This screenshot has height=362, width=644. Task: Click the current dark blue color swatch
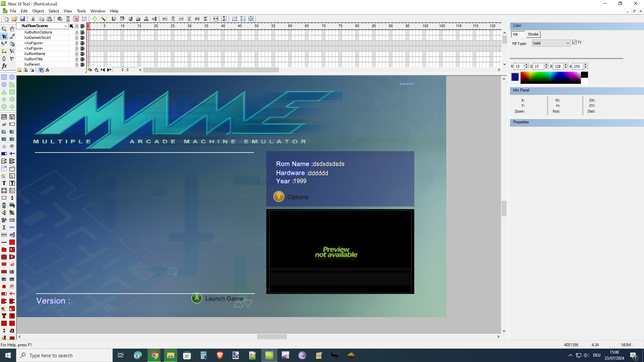[515, 77]
